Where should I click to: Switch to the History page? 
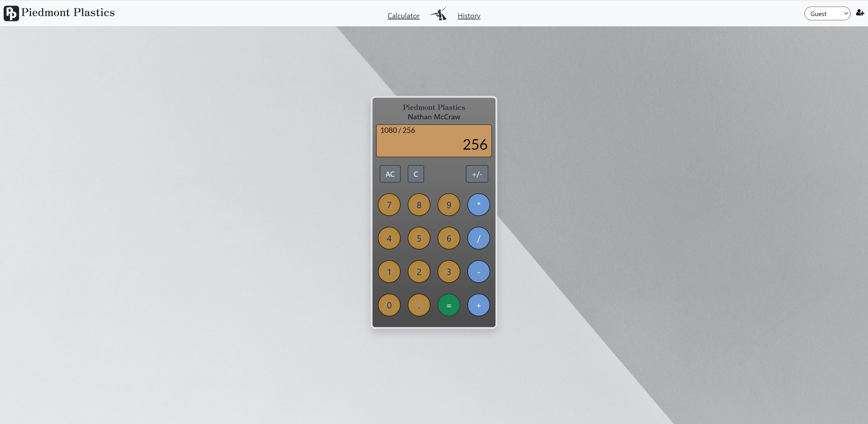(469, 16)
